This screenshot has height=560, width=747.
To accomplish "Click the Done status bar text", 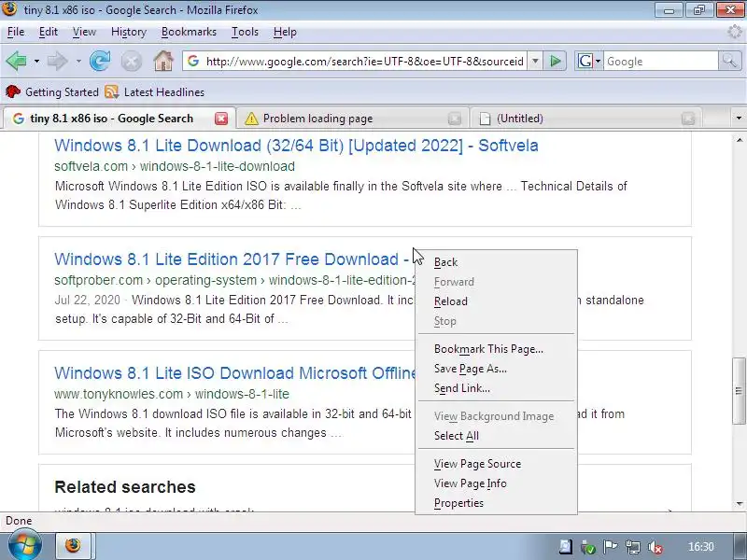I will coord(19,521).
